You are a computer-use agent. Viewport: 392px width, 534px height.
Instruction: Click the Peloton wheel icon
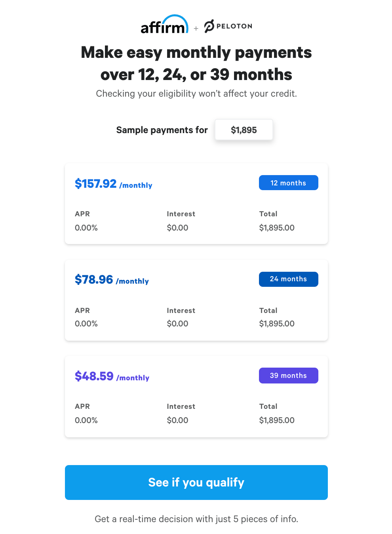209,25
